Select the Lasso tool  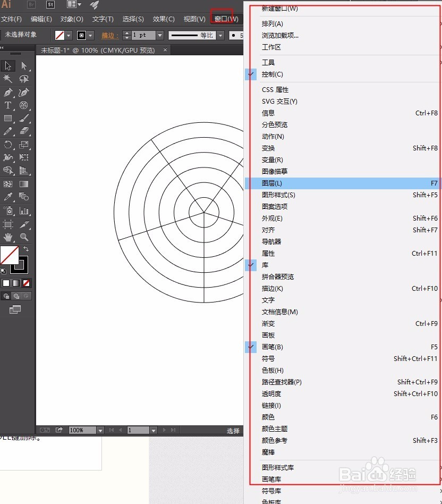point(24,79)
